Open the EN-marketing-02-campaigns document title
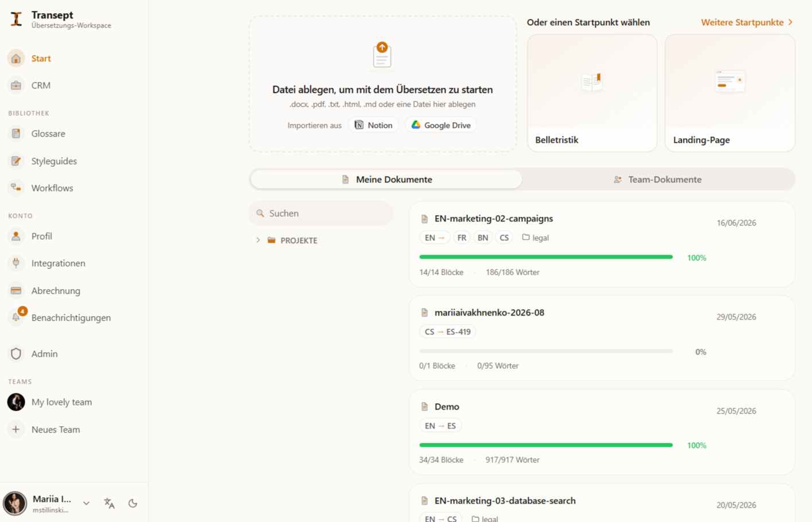The image size is (812, 522). [x=494, y=219]
